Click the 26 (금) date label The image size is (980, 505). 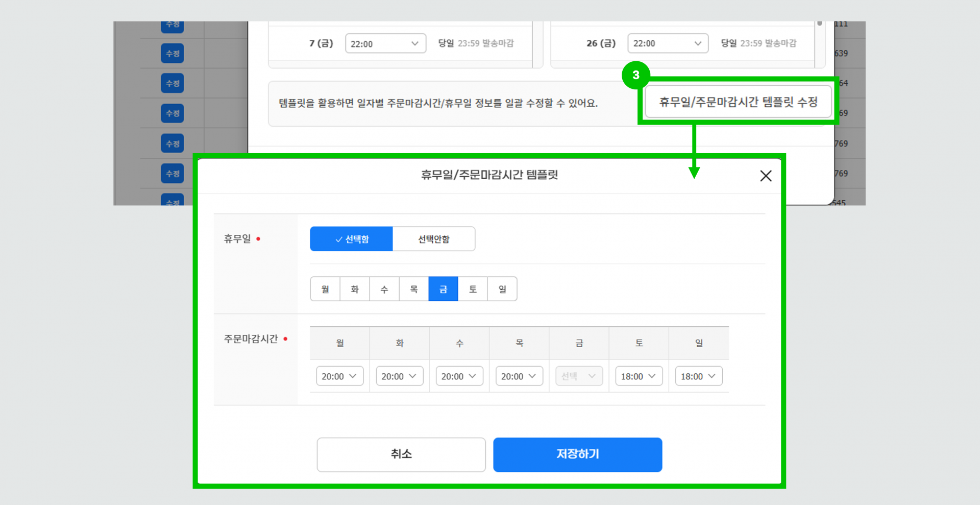(601, 43)
